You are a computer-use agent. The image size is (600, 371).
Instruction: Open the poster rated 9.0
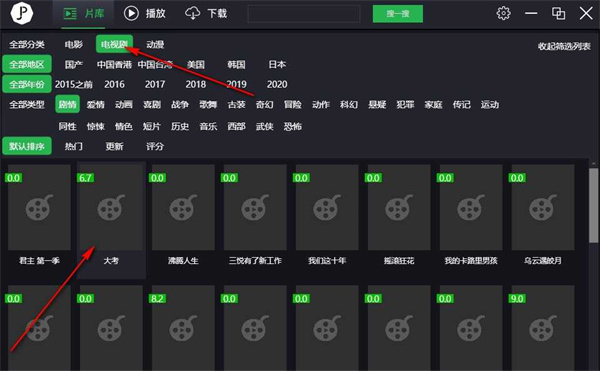tap(543, 328)
